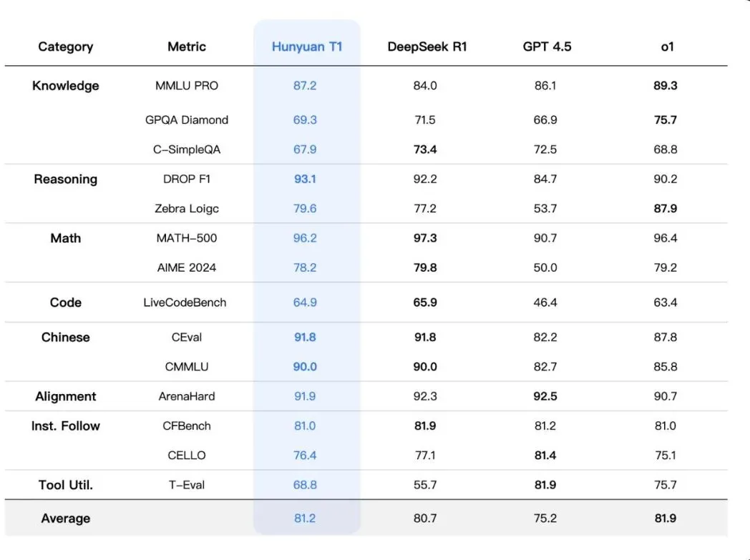Click the C-SimpleQA metric name
750x560 pixels.
click(187, 150)
